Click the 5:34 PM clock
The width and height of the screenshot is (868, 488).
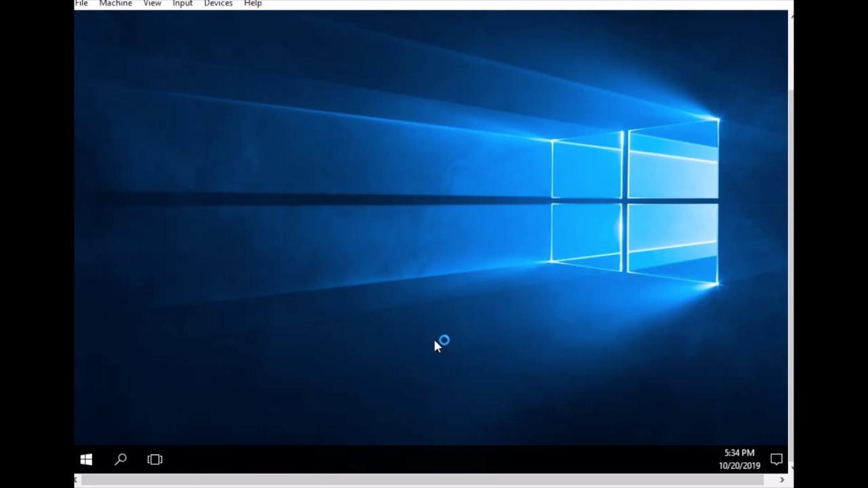pos(739,453)
